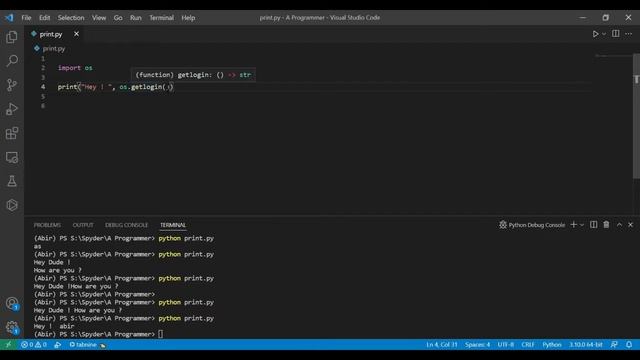Split the terminal panel
Viewport: 640px width, 360px height.
(x=593, y=225)
